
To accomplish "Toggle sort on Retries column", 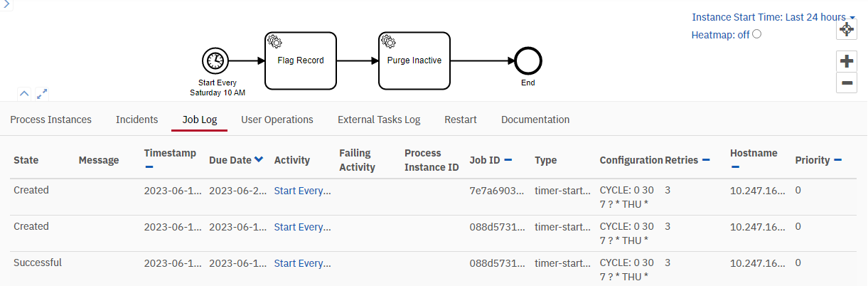I will click(705, 160).
